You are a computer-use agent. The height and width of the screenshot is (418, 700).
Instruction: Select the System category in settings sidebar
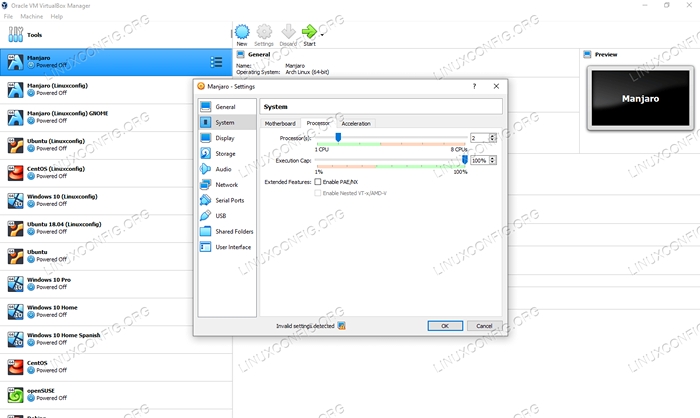coord(227,122)
